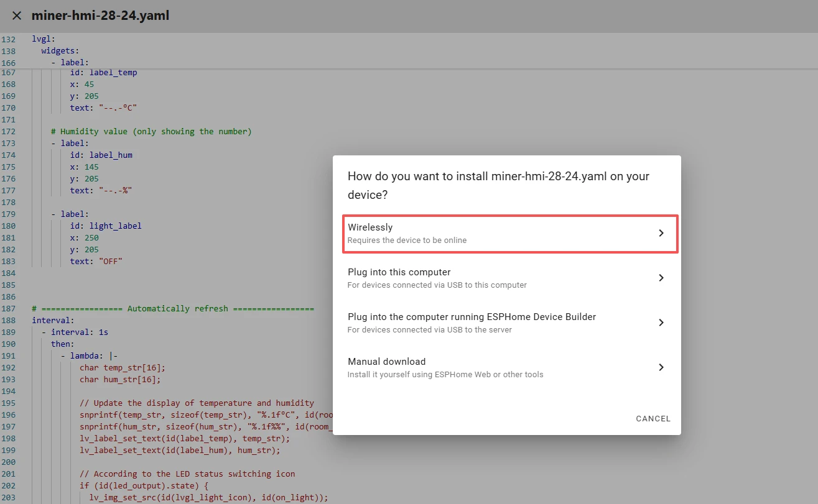
Task: Click line number 191 in the gutter
Action: pyautogui.click(x=8, y=356)
